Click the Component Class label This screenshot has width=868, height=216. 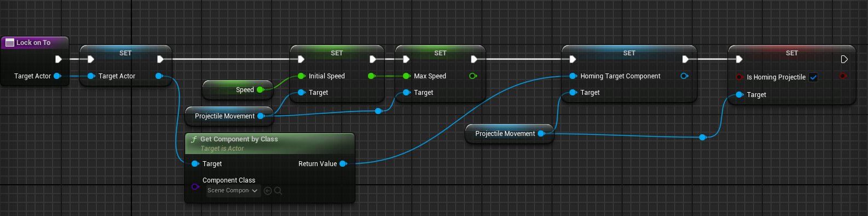229,180
